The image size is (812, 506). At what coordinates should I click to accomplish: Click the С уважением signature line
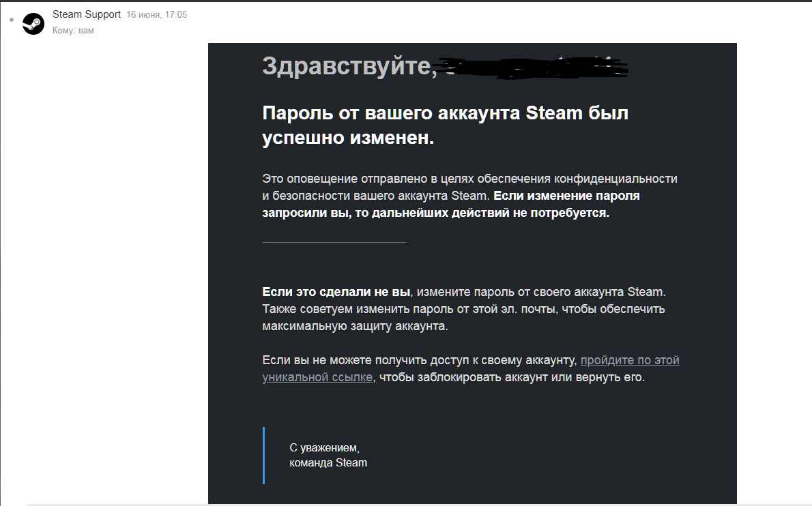324,448
